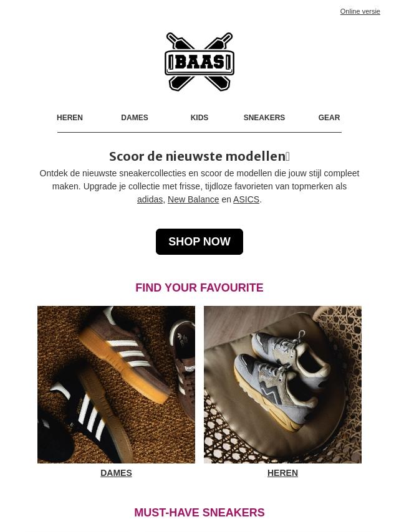Follow the adidas brand link
This screenshot has width=399, height=532.
pyautogui.click(x=150, y=199)
